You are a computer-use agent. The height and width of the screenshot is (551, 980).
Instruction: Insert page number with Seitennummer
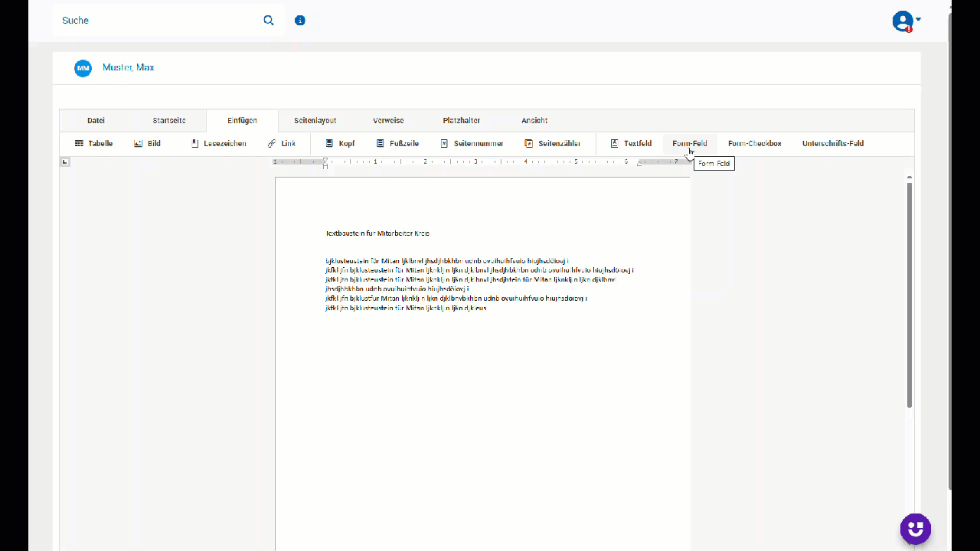[472, 144]
